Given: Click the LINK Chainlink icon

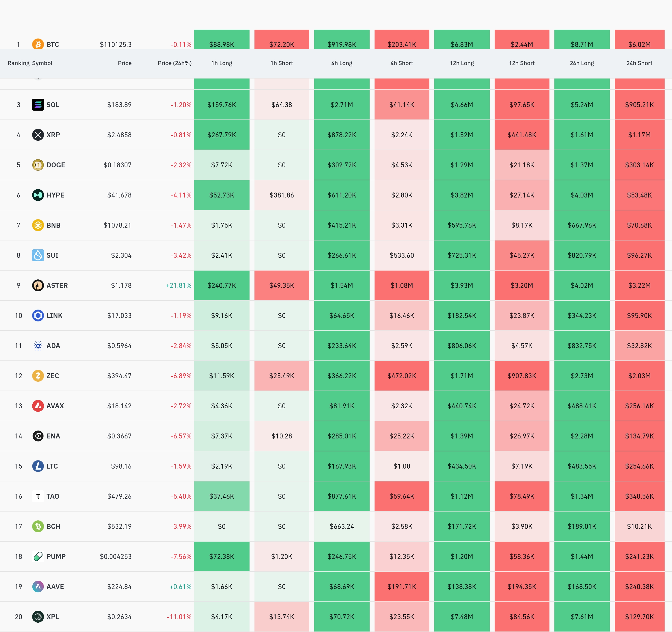Looking at the screenshot, I should (x=38, y=316).
